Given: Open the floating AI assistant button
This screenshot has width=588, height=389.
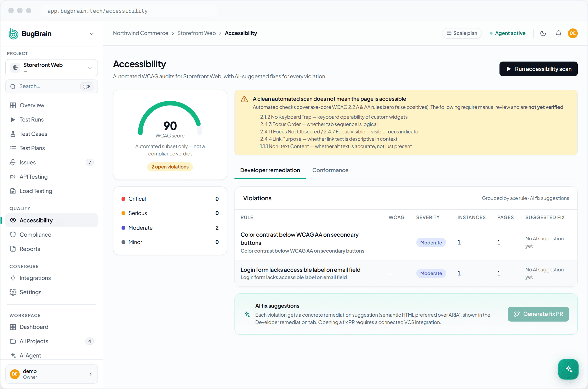Looking at the screenshot, I should click(x=568, y=369).
